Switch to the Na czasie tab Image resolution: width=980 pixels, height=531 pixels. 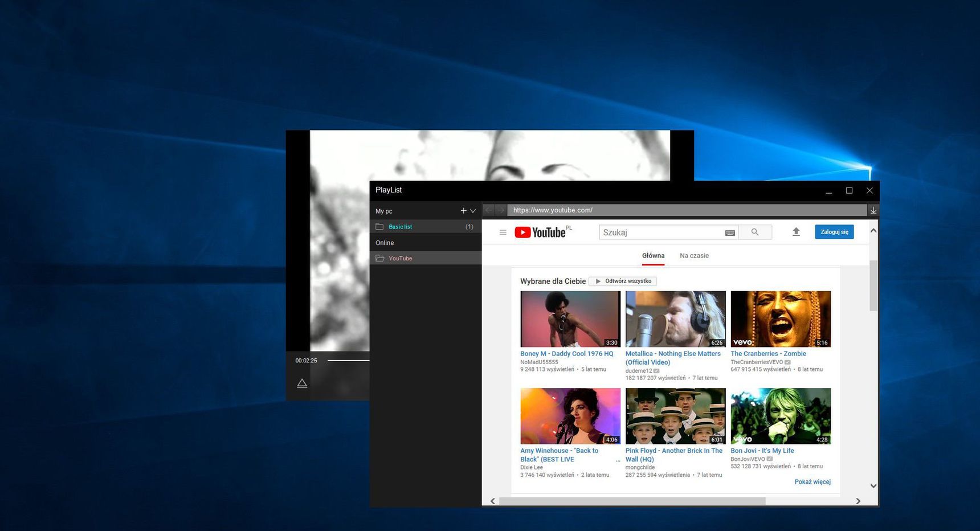[x=694, y=256]
